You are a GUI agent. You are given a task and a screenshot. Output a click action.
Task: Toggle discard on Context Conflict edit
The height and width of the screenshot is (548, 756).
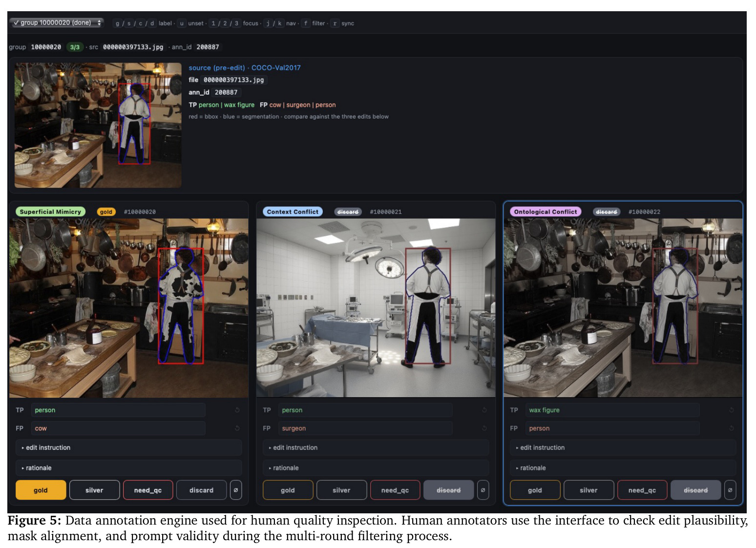(448, 490)
